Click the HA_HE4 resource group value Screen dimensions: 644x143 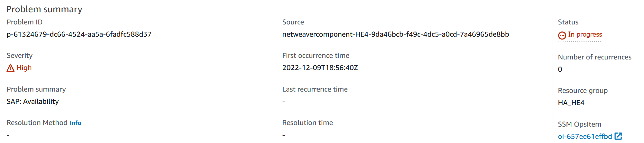[x=571, y=103]
